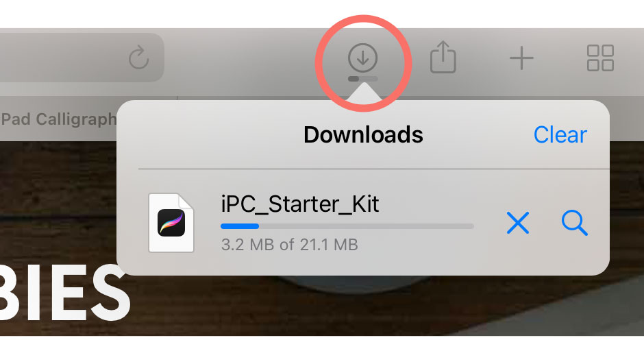The height and width of the screenshot is (351, 644).
Task: Click the 3.2 MB of 21.1 MB status text
Action: (x=290, y=245)
